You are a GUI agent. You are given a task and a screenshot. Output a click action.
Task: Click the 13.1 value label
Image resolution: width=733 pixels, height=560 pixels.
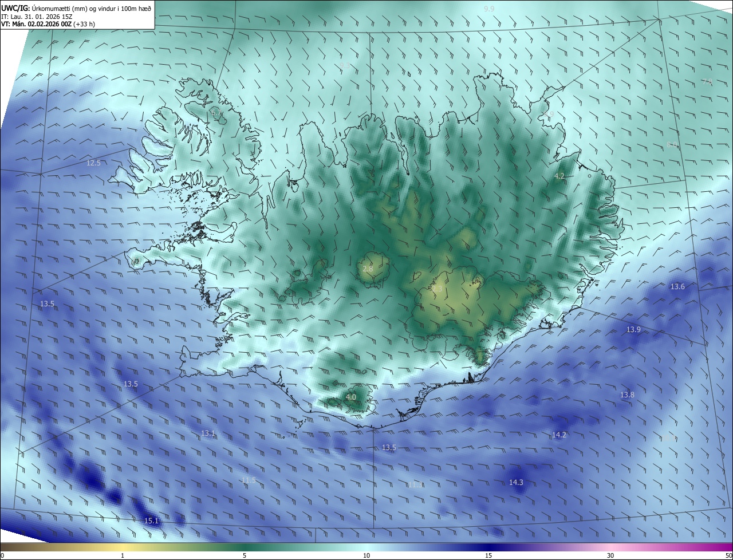pos(208,433)
